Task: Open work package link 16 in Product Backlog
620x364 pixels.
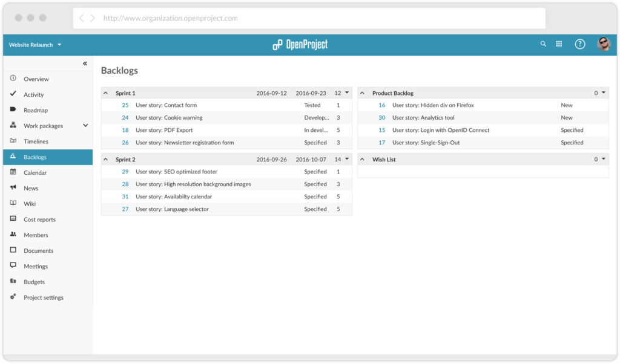Action: (x=381, y=105)
